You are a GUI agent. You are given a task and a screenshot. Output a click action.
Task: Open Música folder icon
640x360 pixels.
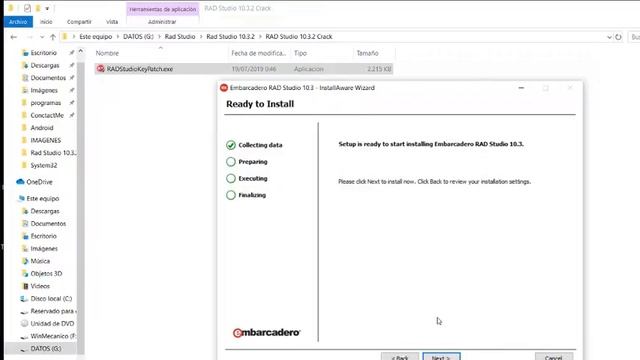coord(25,261)
